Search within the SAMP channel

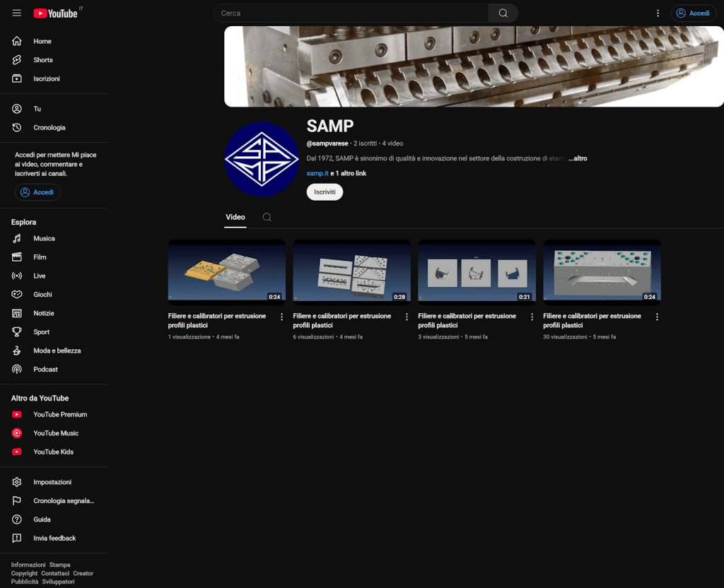[x=267, y=218]
